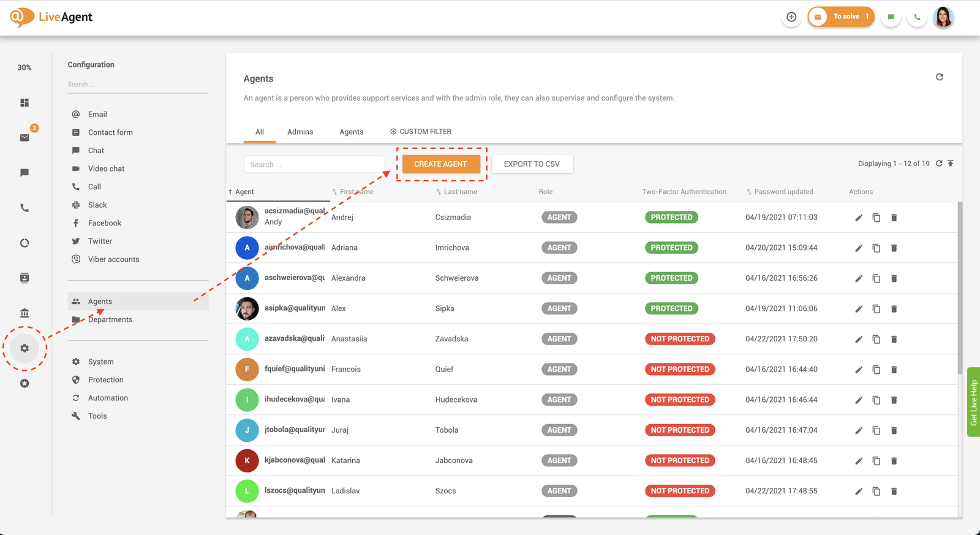
Task: Open the Call phone icon in left sidebar
Action: tap(24, 208)
